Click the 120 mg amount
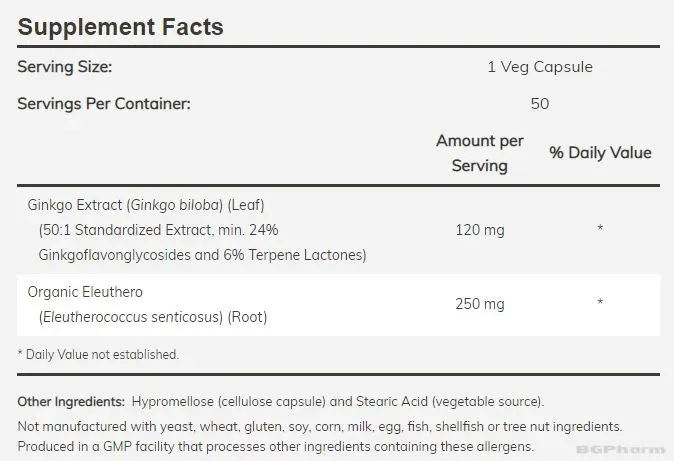The width and height of the screenshot is (674, 461). [x=480, y=230]
